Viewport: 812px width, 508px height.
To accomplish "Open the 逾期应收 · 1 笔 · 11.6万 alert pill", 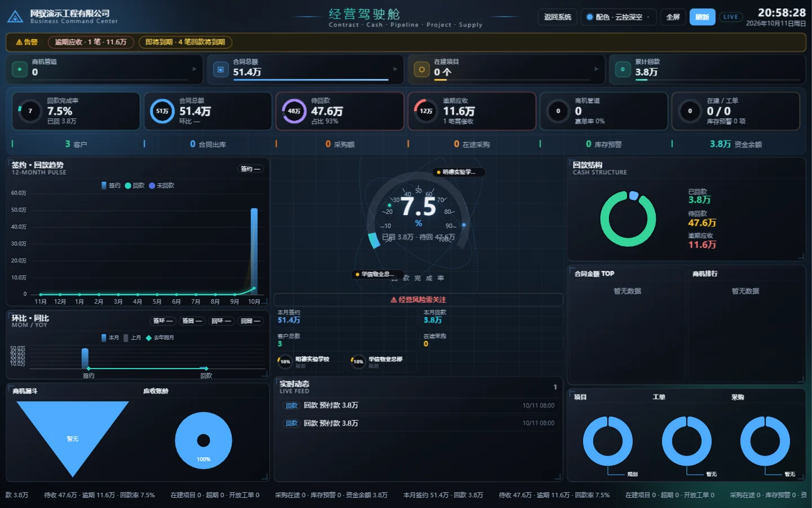I will 91,42.
